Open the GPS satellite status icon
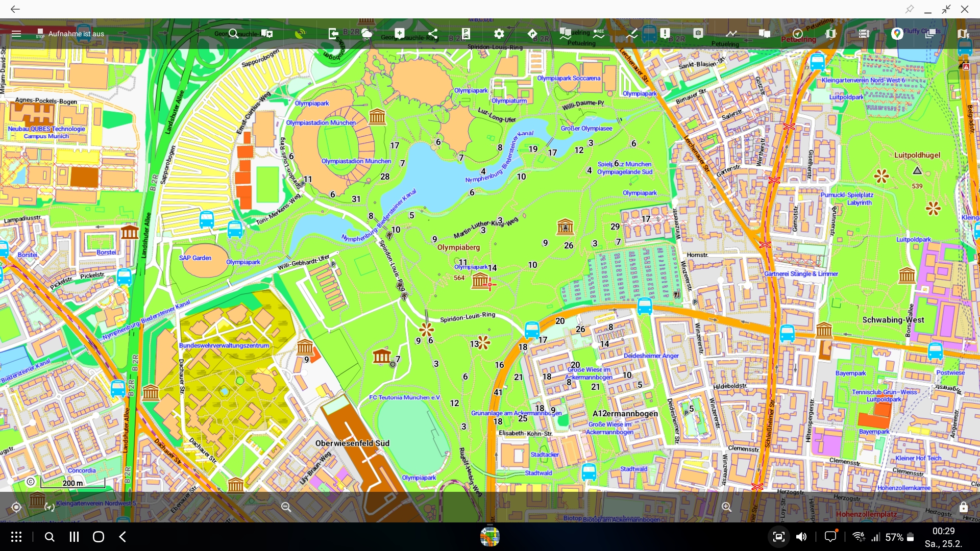980x551 pixels. coord(300,34)
